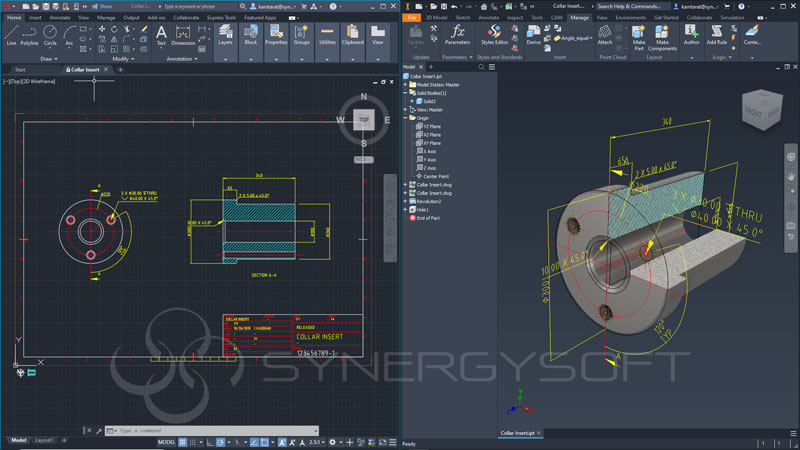800x450 pixels.
Task: Select the Line tool in AutoCAD
Action: coord(11,33)
